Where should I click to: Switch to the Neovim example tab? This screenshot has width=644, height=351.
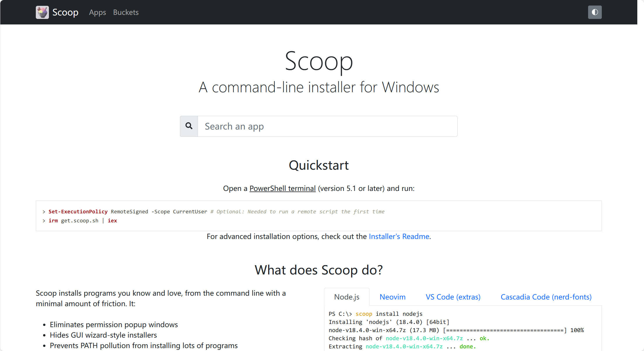pos(392,297)
